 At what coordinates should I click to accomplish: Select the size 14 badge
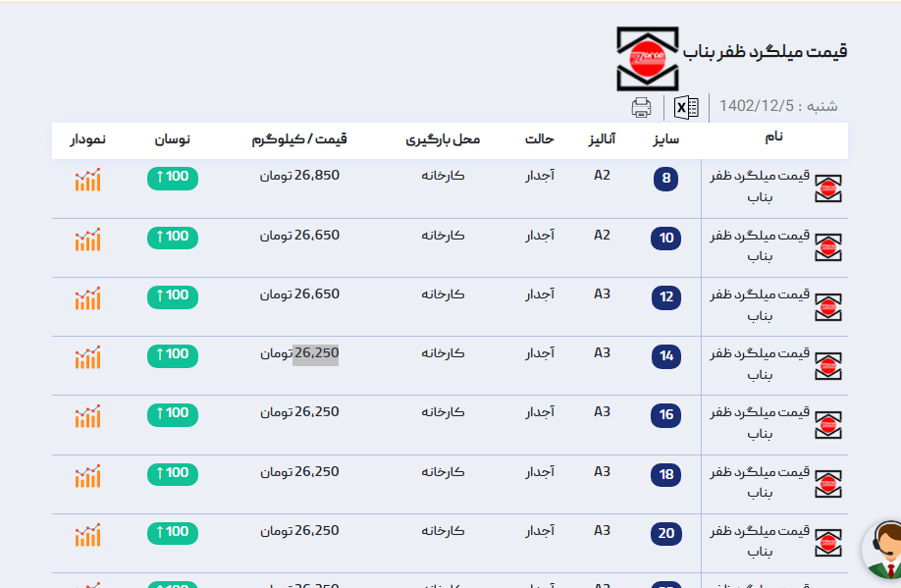point(666,356)
